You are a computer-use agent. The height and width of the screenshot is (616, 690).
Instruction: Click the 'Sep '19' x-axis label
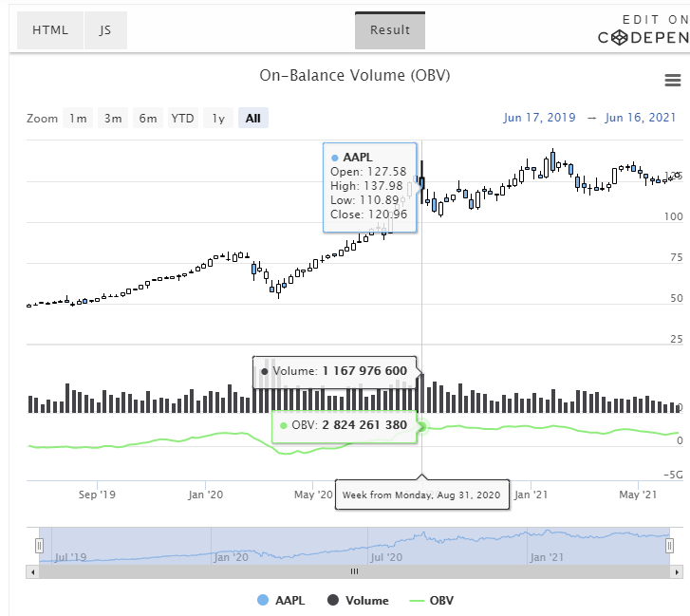[97, 495]
